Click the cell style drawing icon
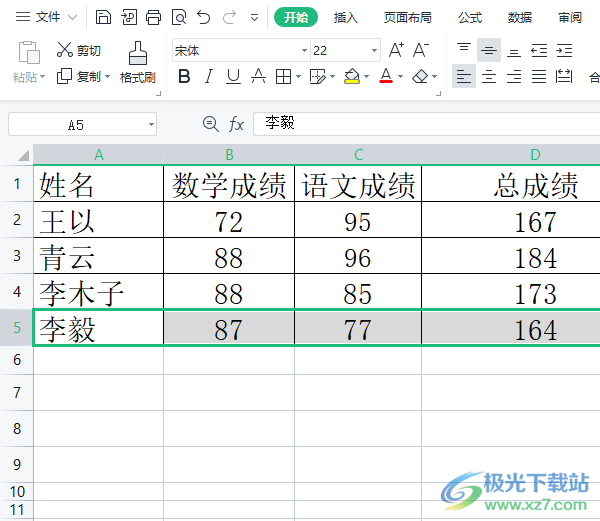The height and width of the screenshot is (521, 600). pyautogui.click(x=318, y=77)
